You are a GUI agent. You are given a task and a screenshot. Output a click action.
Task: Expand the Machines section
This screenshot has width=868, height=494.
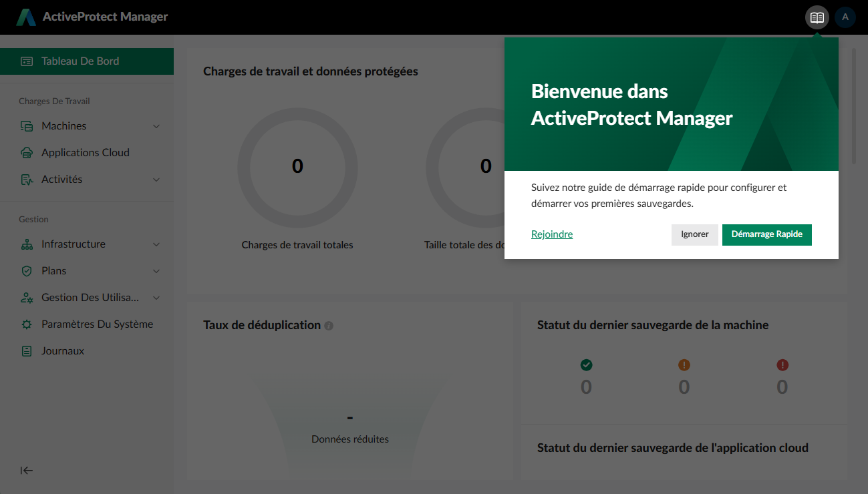[156, 126]
